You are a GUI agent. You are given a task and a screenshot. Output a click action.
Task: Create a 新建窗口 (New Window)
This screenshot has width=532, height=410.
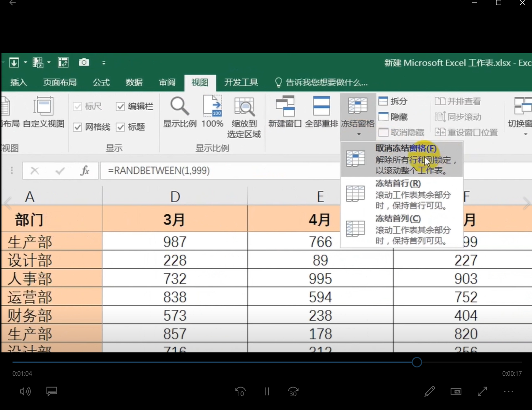[284, 113]
